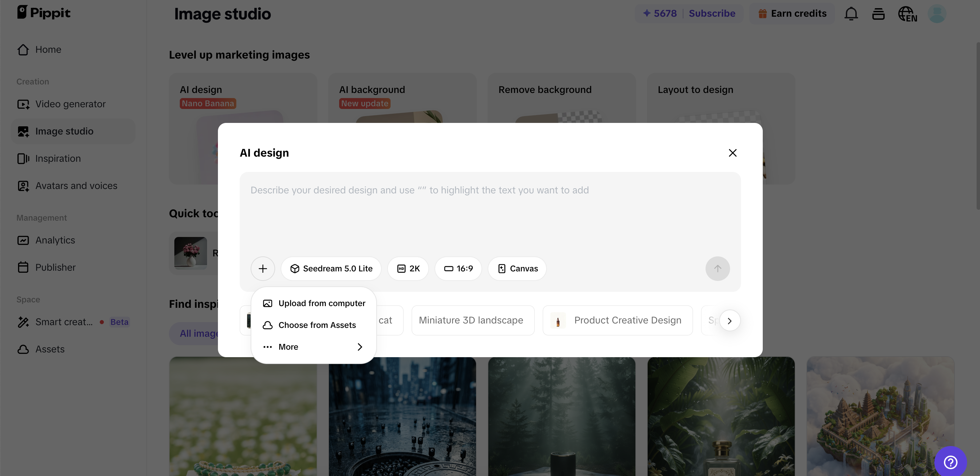Expand the More submenu arrow
The image size is (980, 476).
[x=360, y=347]
